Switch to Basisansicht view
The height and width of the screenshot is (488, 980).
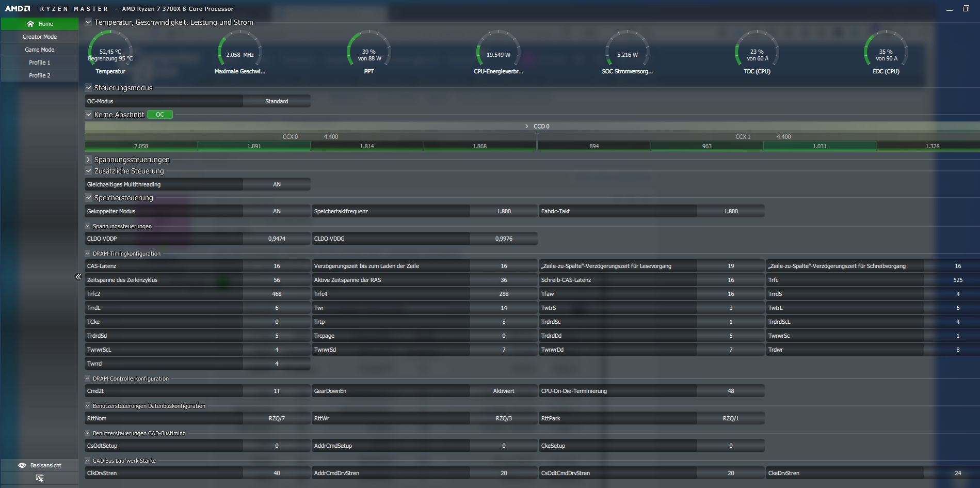click(40, 465)
